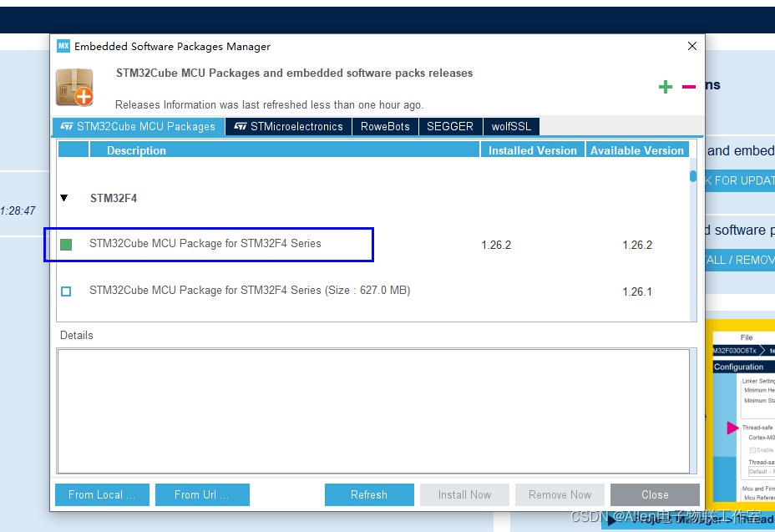Open the wolfSSL tab
Image resolution: width=775 pixels, height=532 pixels.
pos(511,127)
